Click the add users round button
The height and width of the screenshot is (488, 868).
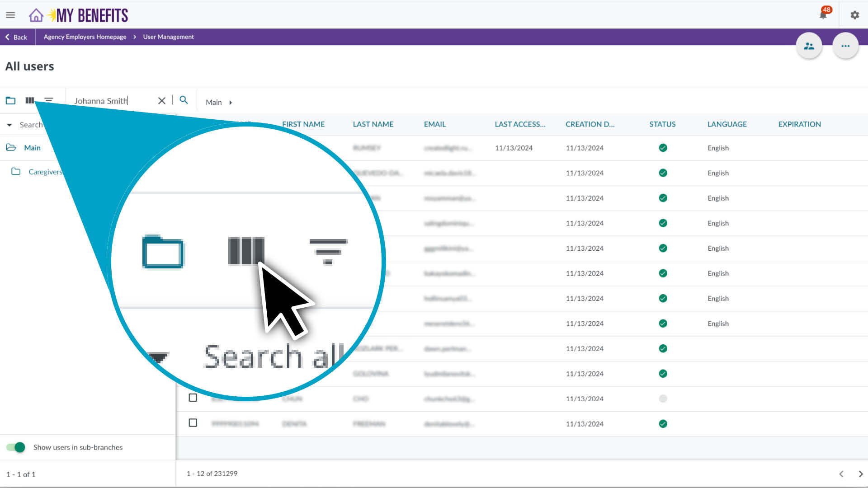809,46
